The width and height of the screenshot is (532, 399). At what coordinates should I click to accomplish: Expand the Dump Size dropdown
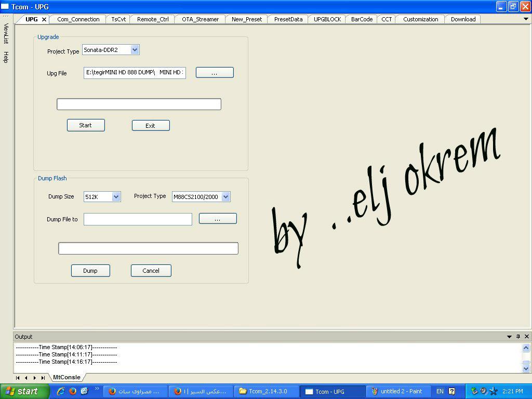pyautogui.click(x=116, y=197)
